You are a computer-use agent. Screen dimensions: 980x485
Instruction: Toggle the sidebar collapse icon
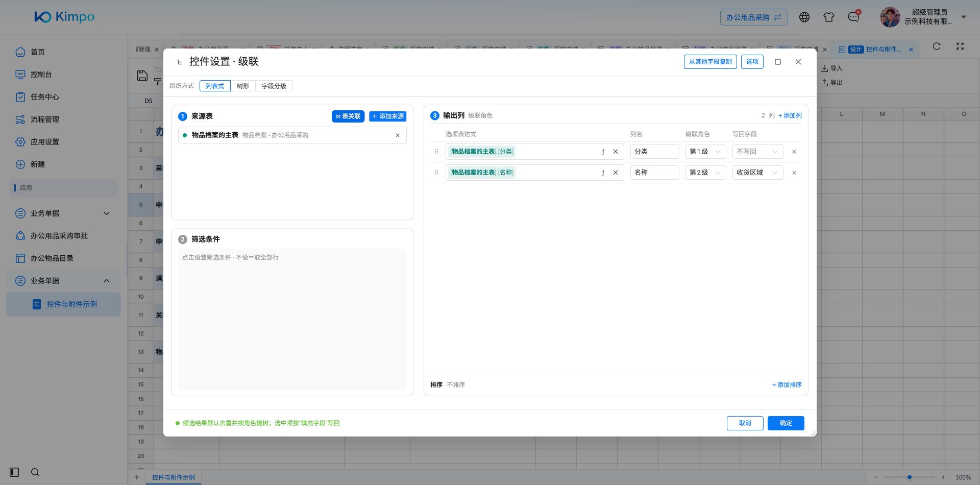pyautogui.click(x=14, y=472)
